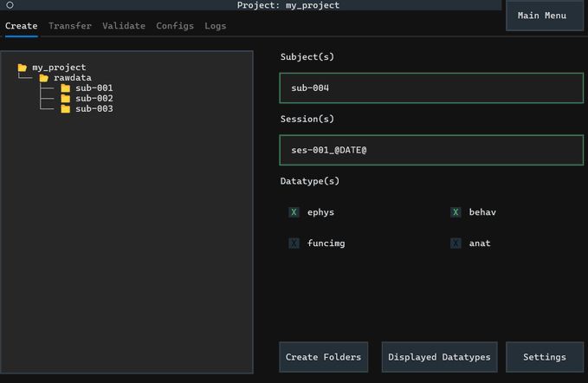The width and height of the screenshot is (588, 383).
Task: Click the Project: my_project title
Action: (288, 5)
